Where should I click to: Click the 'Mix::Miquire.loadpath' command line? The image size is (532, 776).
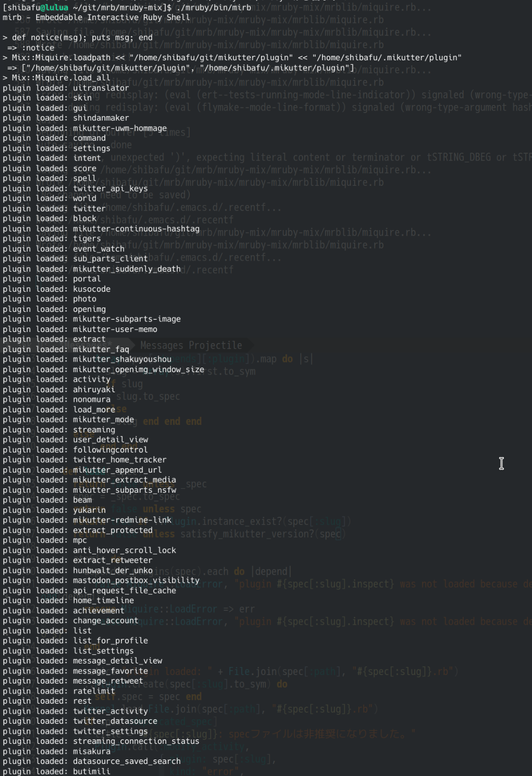(x=232, y=58)
